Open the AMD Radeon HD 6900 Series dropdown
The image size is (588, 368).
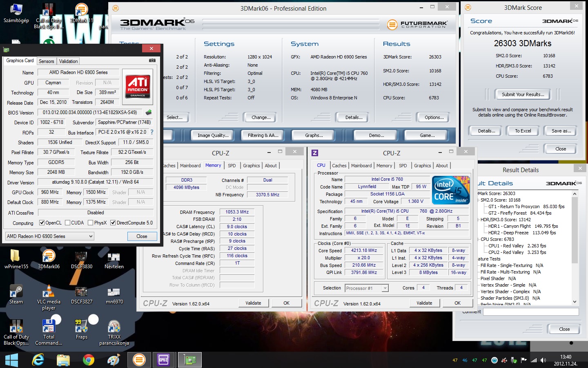coord(49,236)
